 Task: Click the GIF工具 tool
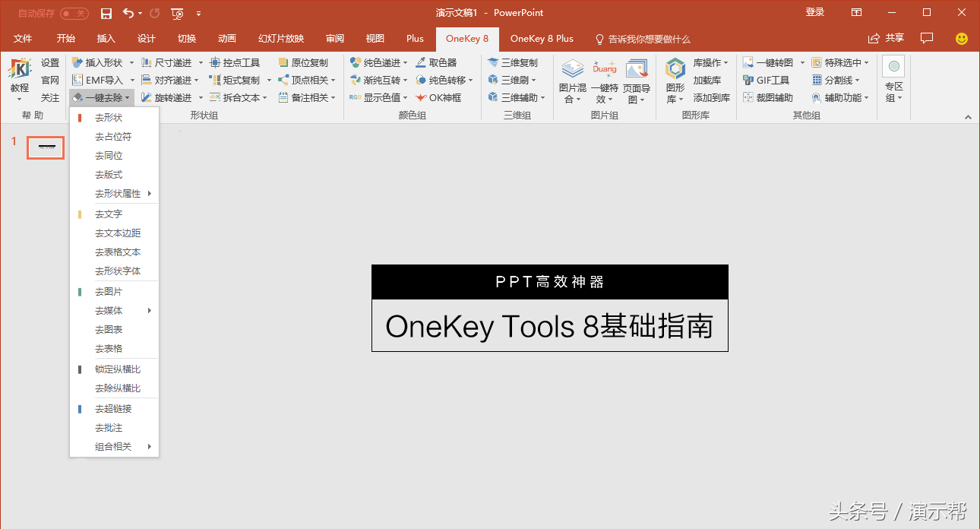pyautogui.click(x=767, y=80)
